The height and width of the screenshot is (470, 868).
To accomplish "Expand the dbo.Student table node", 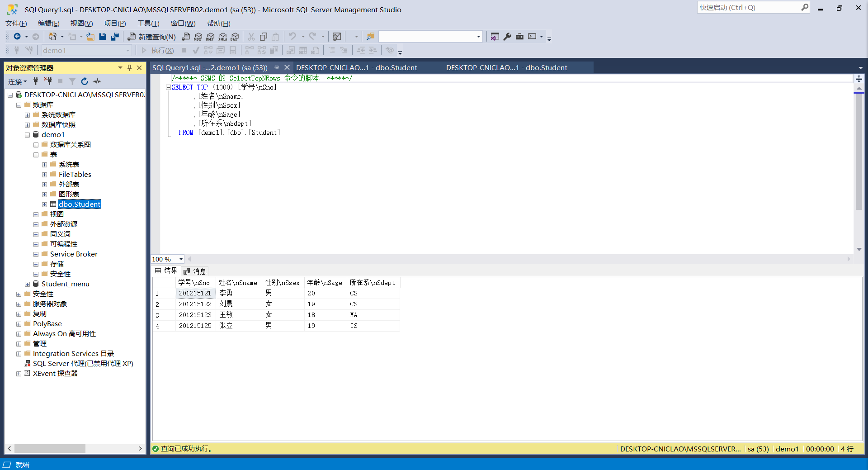I will point(44,204).
